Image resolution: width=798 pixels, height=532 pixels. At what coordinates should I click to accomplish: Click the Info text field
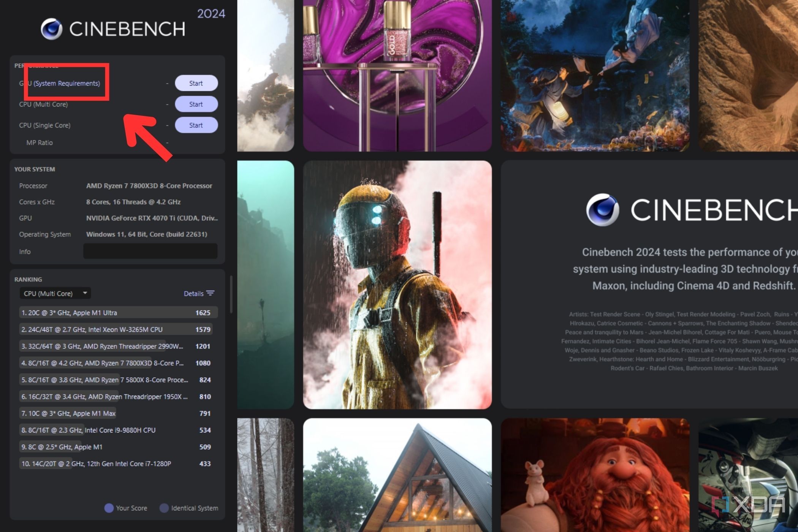(150, 251)
